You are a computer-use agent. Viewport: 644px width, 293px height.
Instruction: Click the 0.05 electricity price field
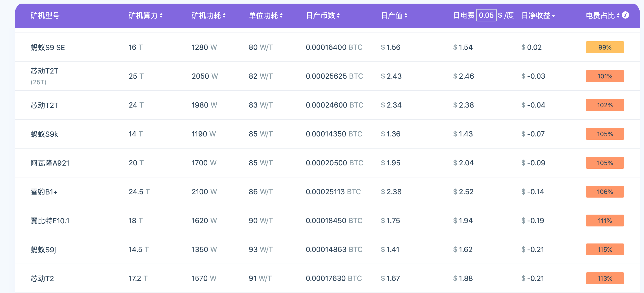coord(486,15)
